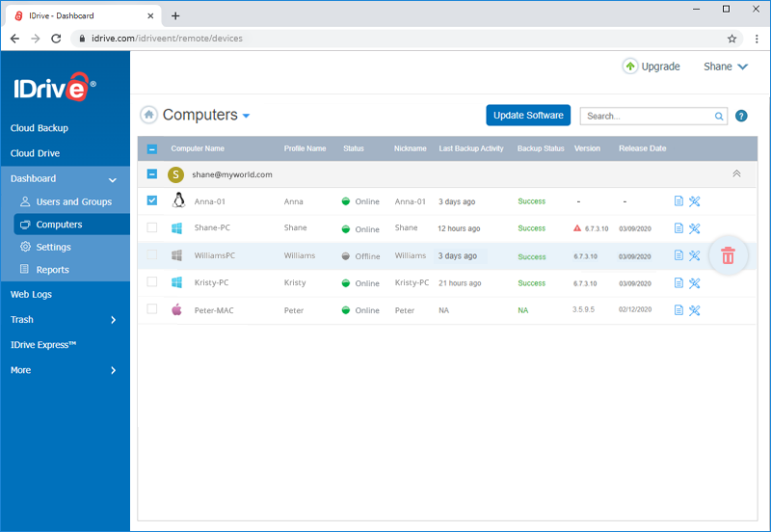
Task: Open a new browser tab
Action: tap(175, 15)
